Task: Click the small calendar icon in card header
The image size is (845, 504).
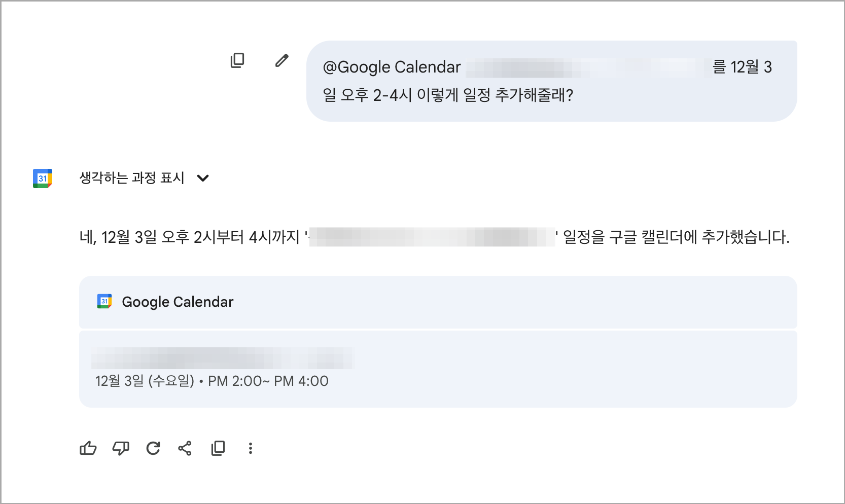Action: (104, 302)
